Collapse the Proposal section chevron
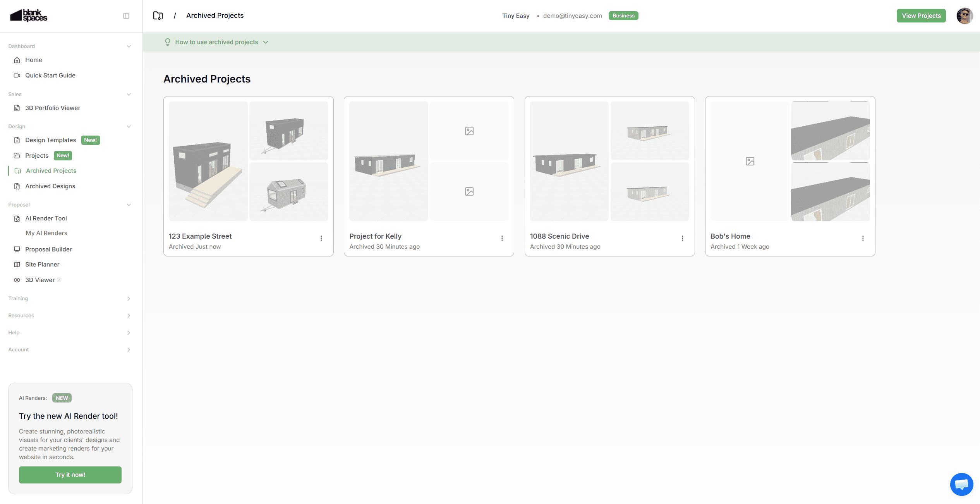This screenshot has height=504, width=980. point(129,205)
